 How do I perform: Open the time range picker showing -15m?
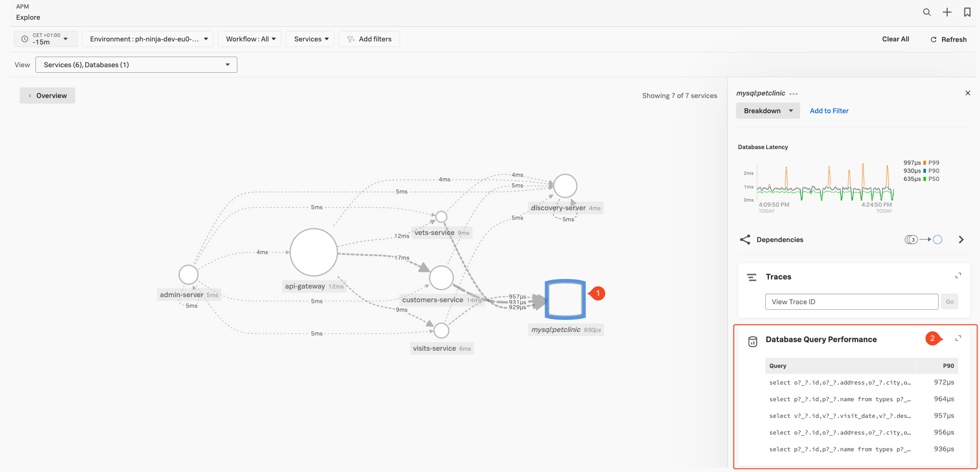click(45, 39)
